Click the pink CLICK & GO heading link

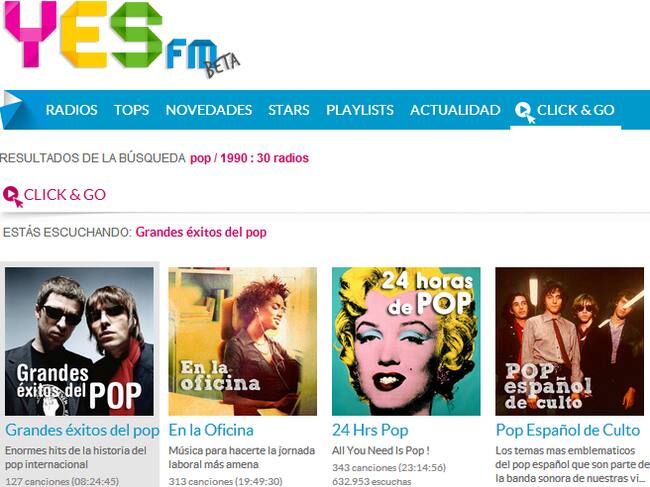tap(65, 194)
